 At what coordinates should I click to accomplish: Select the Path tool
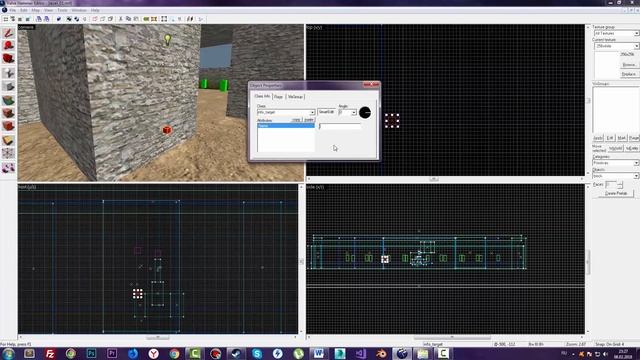click(8, 168)
